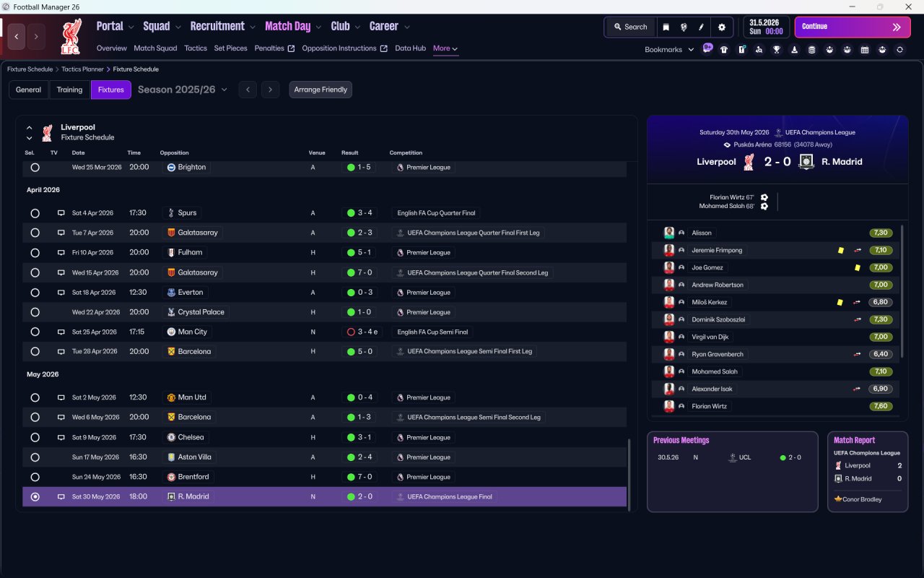Select the Man City fixture radio button
Viewport: 924px width, 578px height.
pos(35,332)
